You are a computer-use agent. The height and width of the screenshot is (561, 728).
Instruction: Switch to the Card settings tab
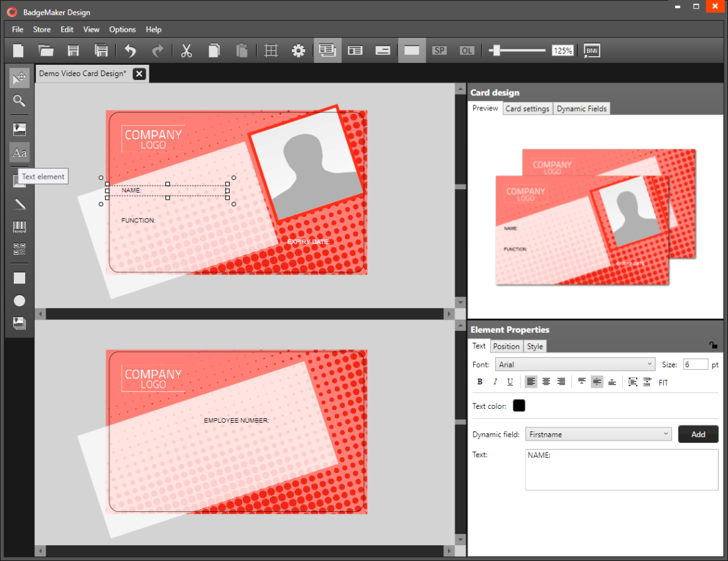[527, 108]
